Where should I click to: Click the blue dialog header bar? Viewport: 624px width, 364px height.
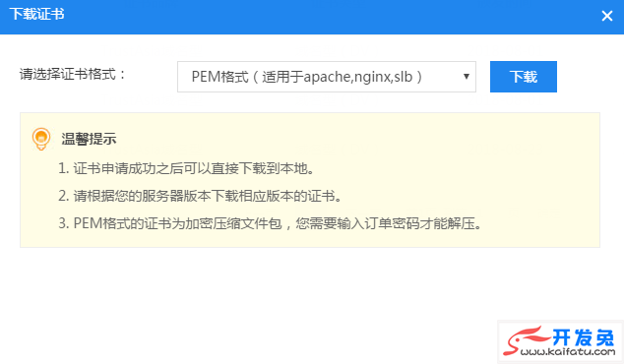coord(312,17)
